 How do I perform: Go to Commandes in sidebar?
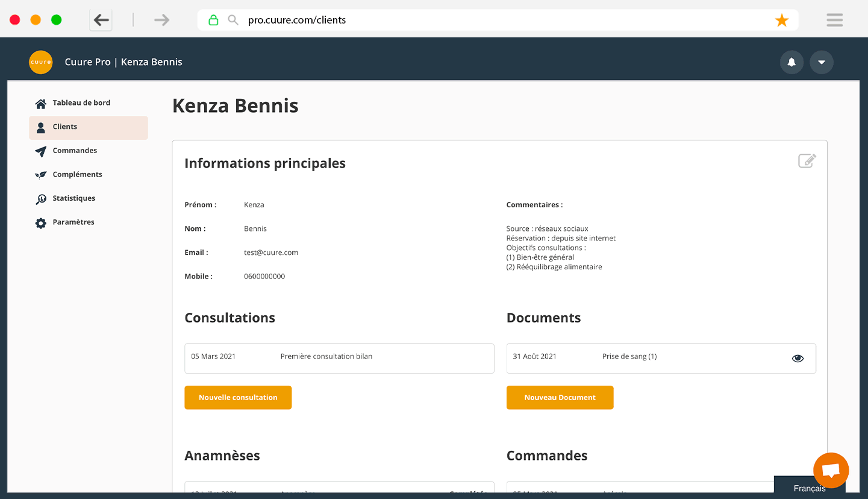(x=75, y=151)
